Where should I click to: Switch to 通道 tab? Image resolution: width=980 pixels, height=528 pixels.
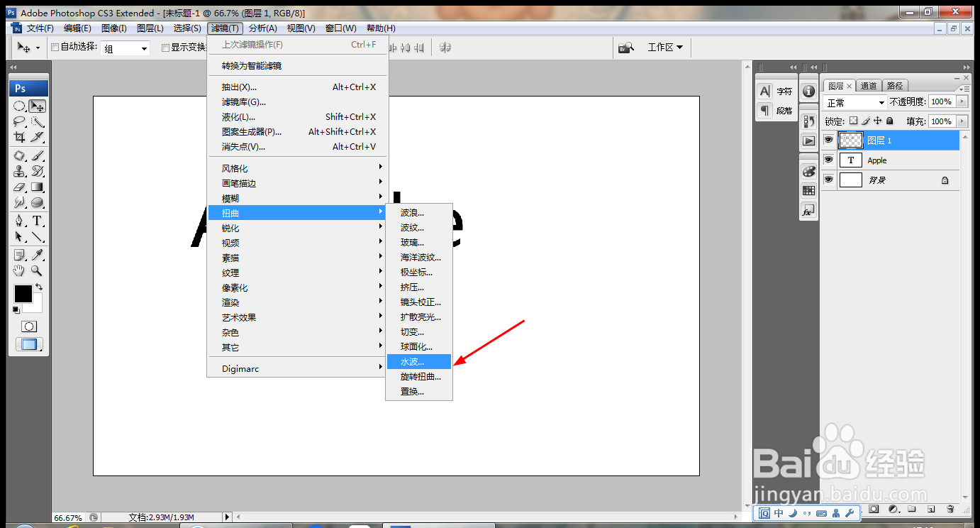[869, 86]
